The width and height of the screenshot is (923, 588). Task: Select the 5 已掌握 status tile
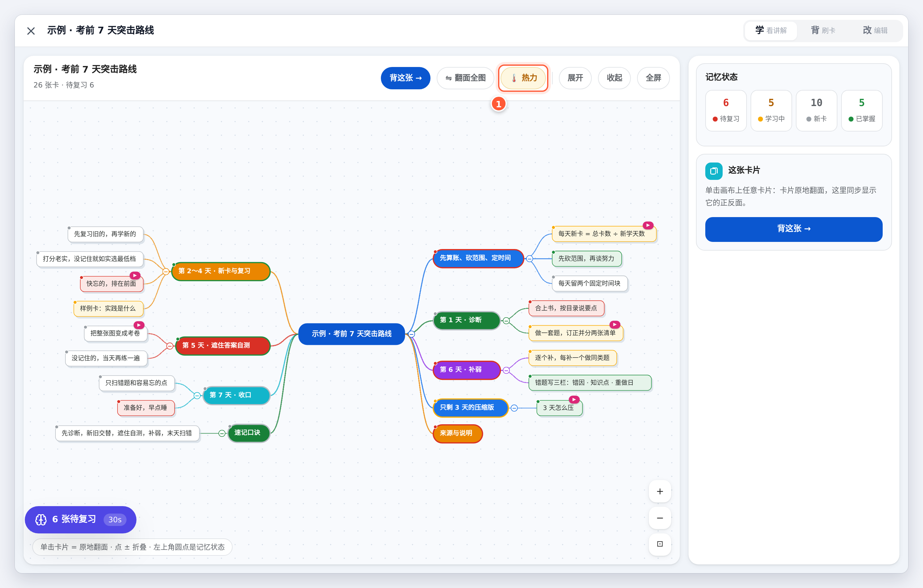coord(861,111)
